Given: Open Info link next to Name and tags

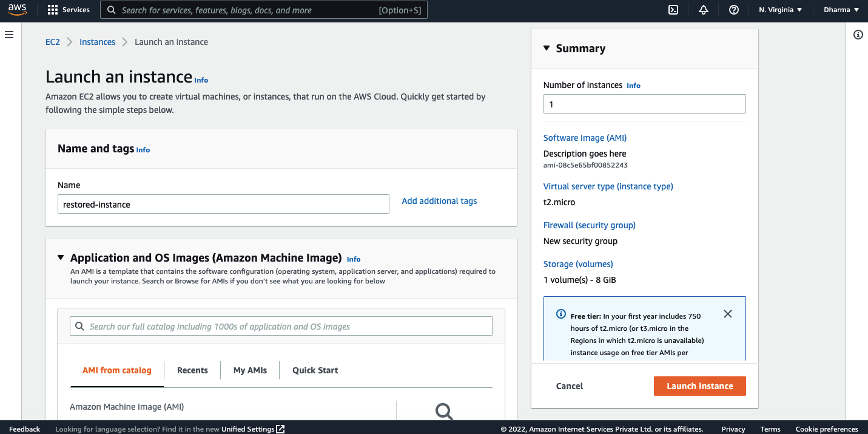Looking at the screenshot, I should (143, 150).
